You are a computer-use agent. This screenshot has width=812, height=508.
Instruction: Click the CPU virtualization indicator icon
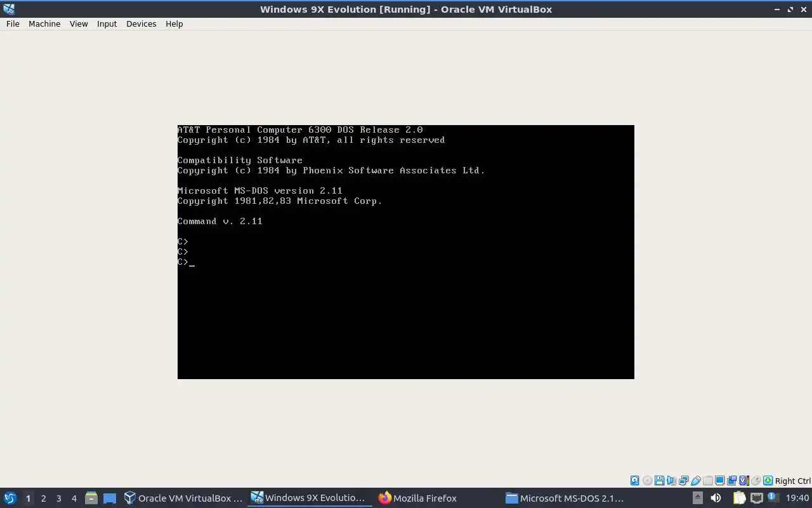744,481
